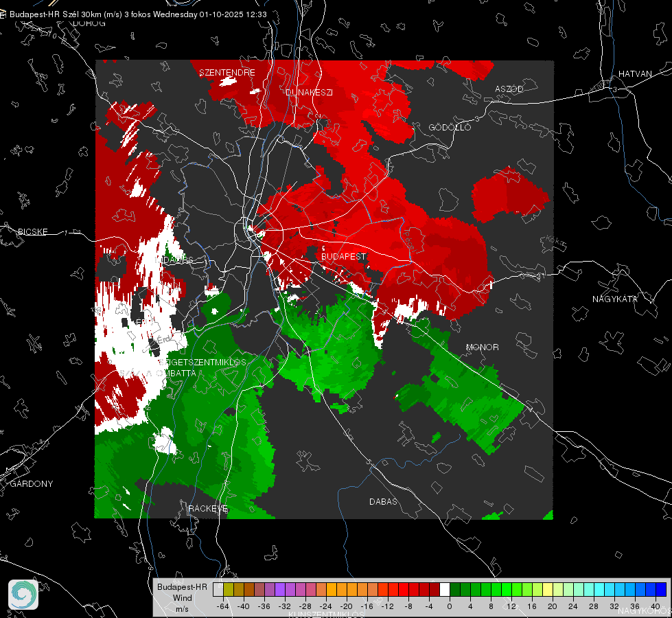Click the BUDAPEST city label
The width and height of the screenshot is (672, 618).
coord(344,256)
